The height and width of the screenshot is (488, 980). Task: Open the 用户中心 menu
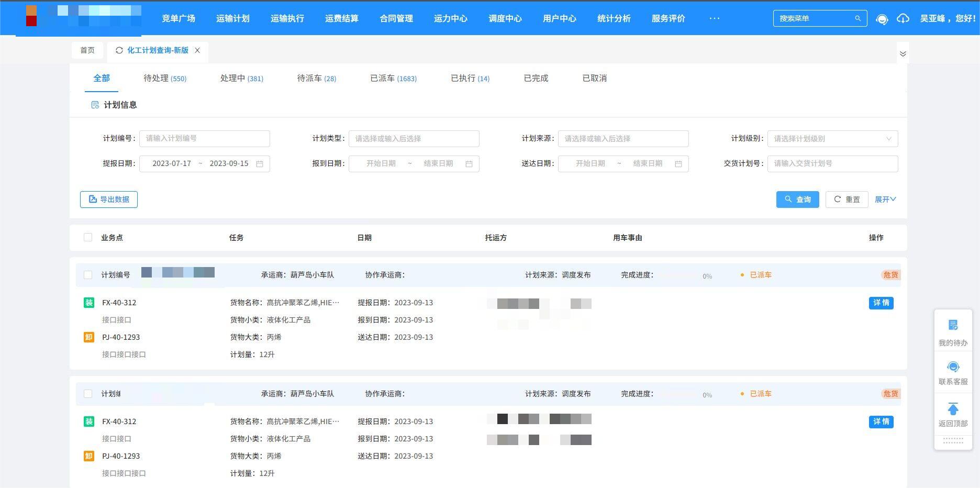point(560,18)
